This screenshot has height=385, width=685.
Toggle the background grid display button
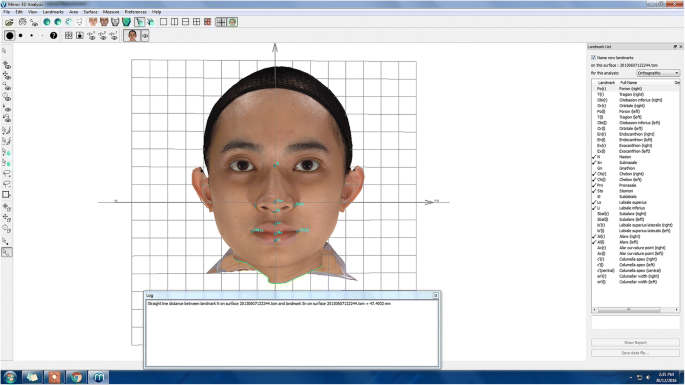click(x=221, y=22)
